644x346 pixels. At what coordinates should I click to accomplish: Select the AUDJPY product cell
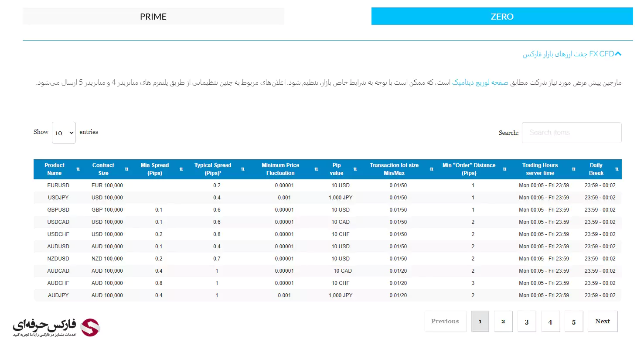point(58,295)
